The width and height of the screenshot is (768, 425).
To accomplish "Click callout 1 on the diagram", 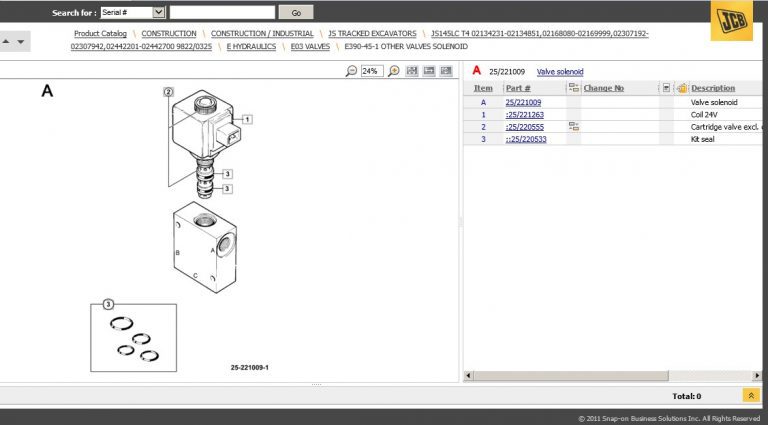I will coord(247,119).
